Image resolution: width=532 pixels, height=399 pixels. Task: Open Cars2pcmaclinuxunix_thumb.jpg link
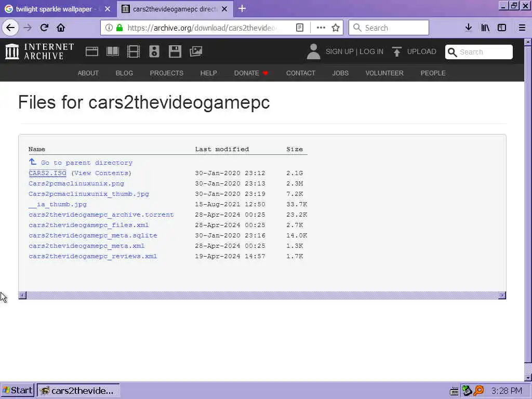coord(89,194)
